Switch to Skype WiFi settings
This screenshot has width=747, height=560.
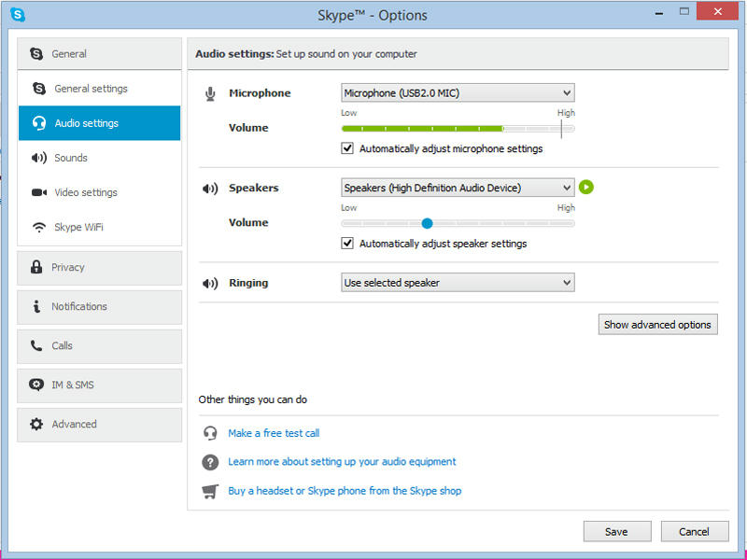coord(100,227)
